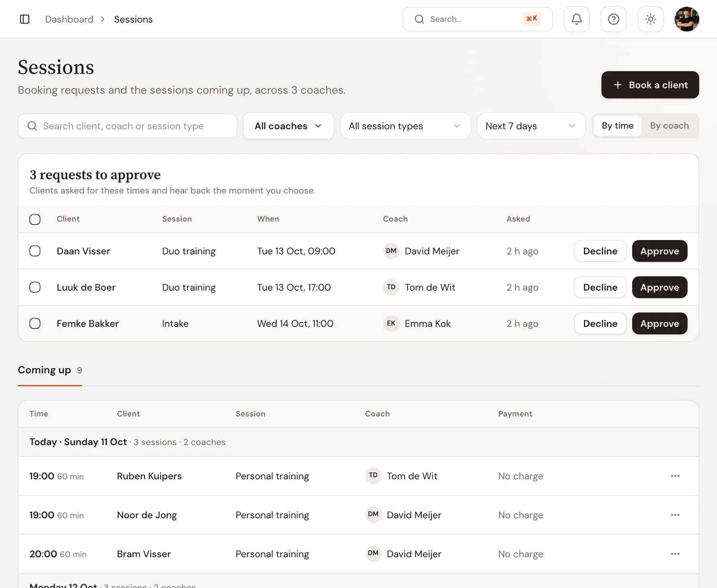Switch the view to By coach
Screen dimensions: 717x588
point(669,126)
